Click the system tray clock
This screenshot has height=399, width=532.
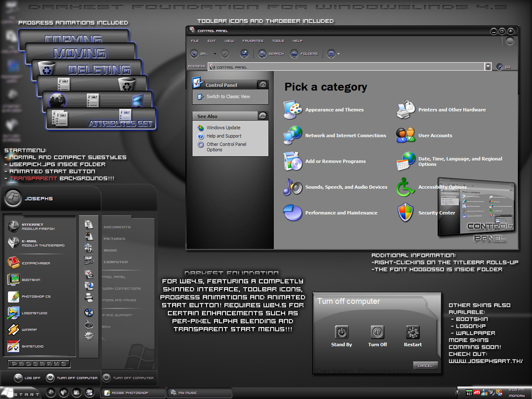click(517, 393)
